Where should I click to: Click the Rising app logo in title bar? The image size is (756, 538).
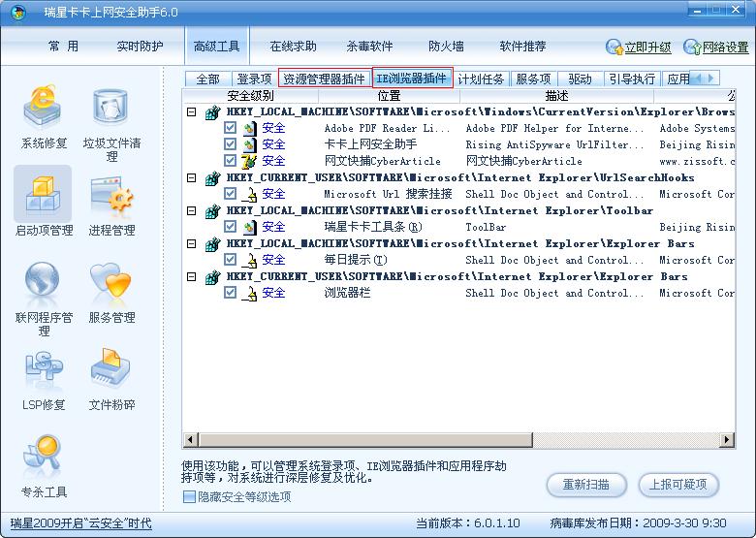(18, 13)
